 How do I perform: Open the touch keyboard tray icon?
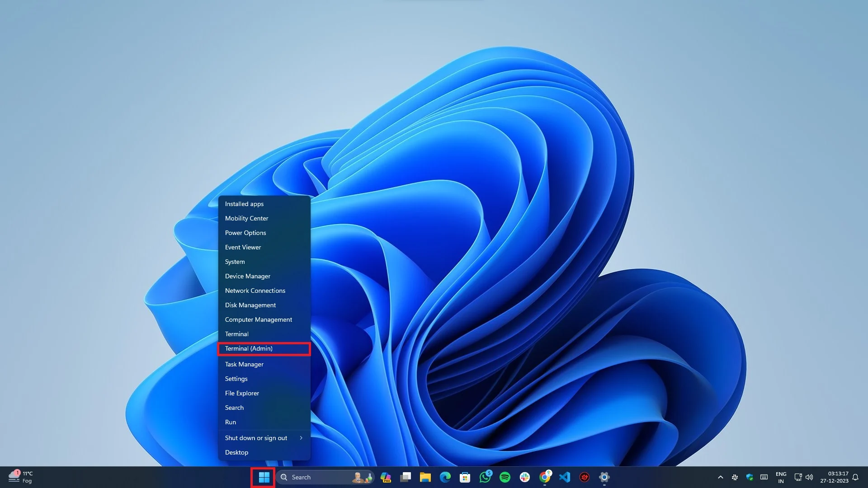click(x=764, y=477)
